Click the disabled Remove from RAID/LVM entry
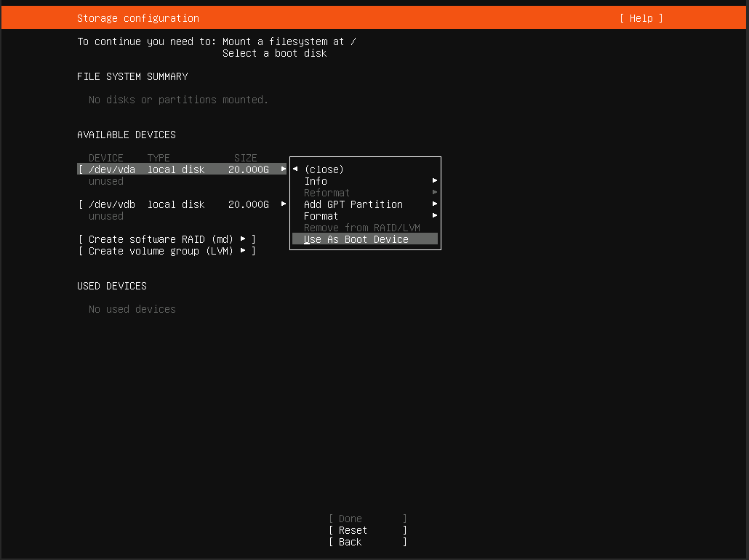This screenshot has width=749, height=560. pyautogui.click(x=362, y=228)
